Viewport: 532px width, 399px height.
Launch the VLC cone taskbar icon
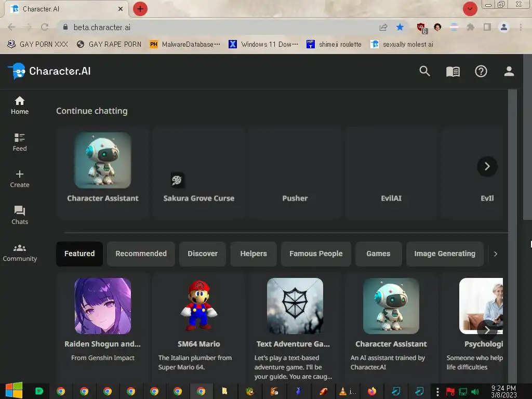coord(343,391)
